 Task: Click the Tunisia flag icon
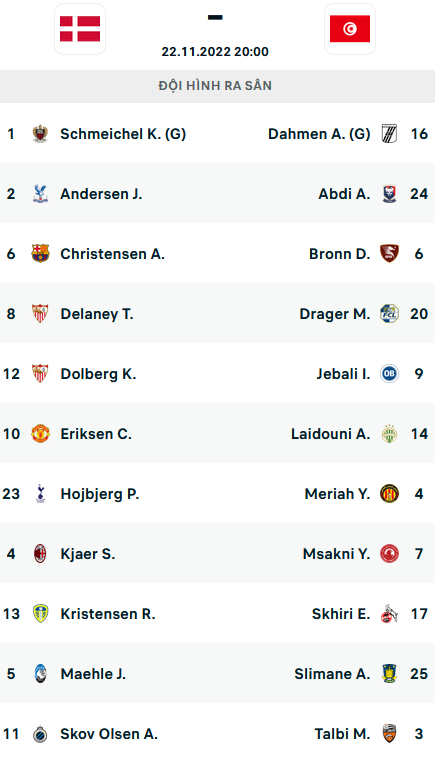(350, 29)
